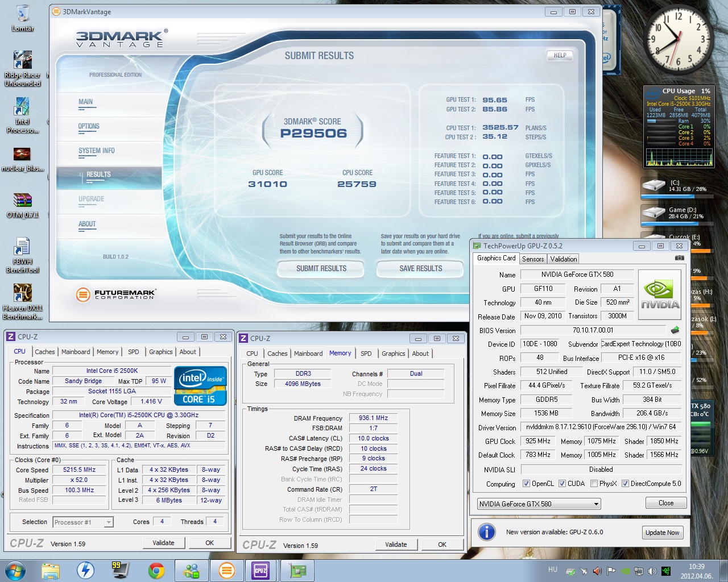Switch to Sensors tab in GPU-Z
The image size is (728, 582).
tap(533, 259)
